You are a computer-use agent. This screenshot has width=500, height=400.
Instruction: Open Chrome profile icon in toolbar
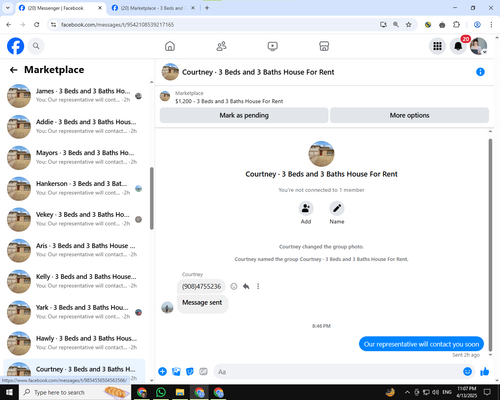click(477, 25)
